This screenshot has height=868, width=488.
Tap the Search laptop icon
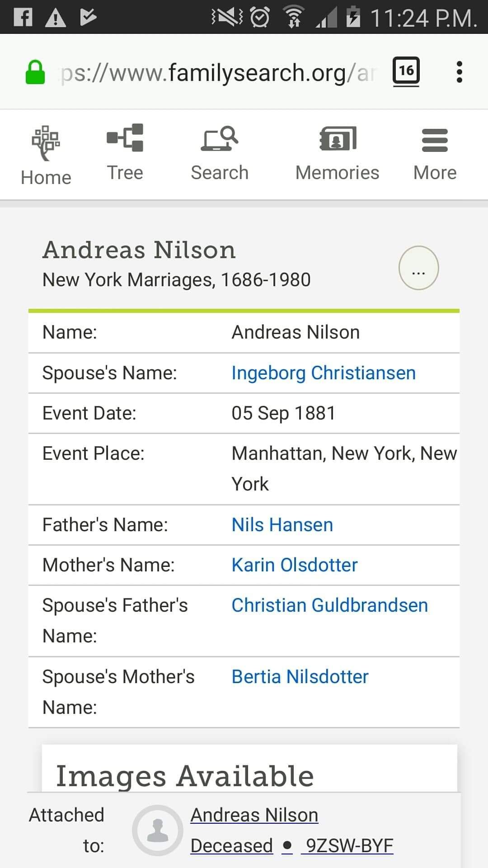click(x=220, y=139)
